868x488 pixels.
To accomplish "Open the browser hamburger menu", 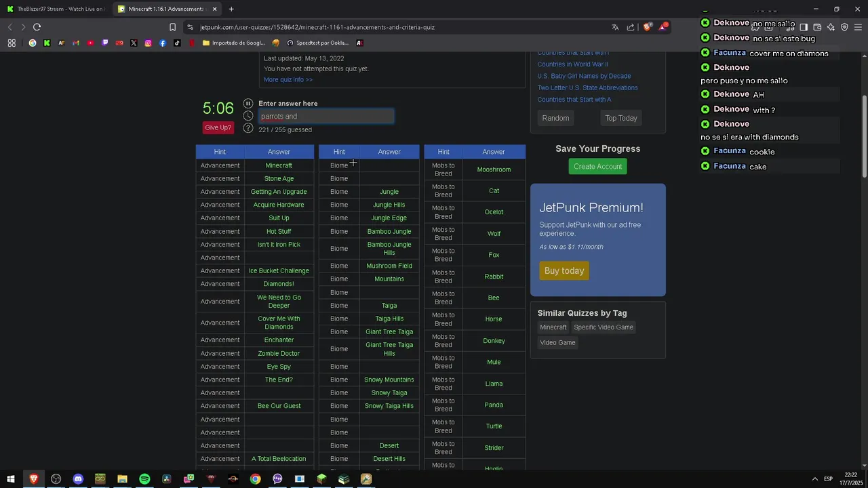I will (x=858, y=27).
